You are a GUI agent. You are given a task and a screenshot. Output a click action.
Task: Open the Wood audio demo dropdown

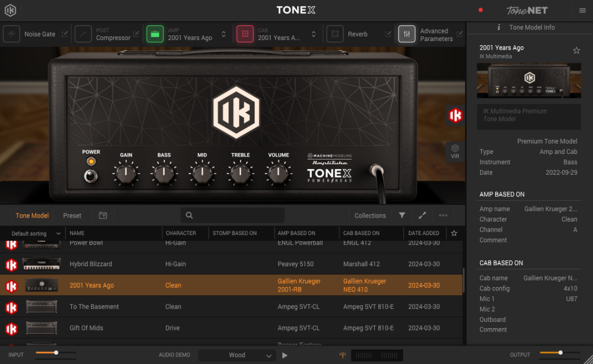237,355
